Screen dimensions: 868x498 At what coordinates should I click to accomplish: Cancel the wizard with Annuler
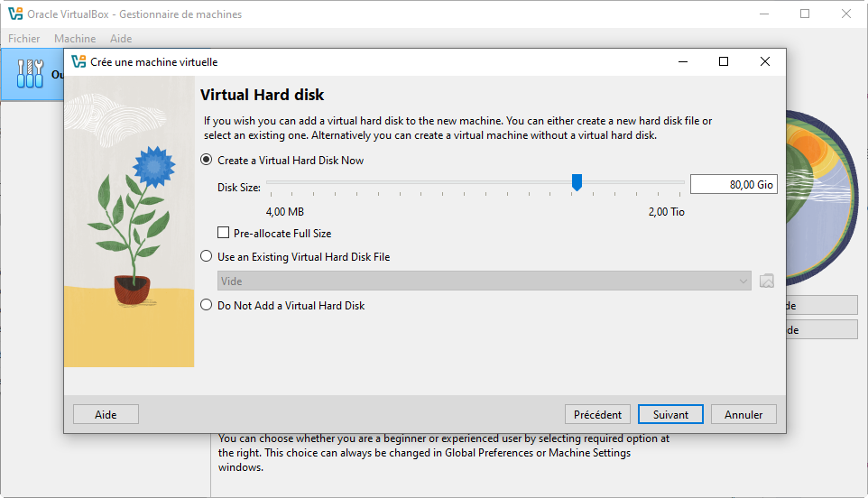(x=743, y=415)
